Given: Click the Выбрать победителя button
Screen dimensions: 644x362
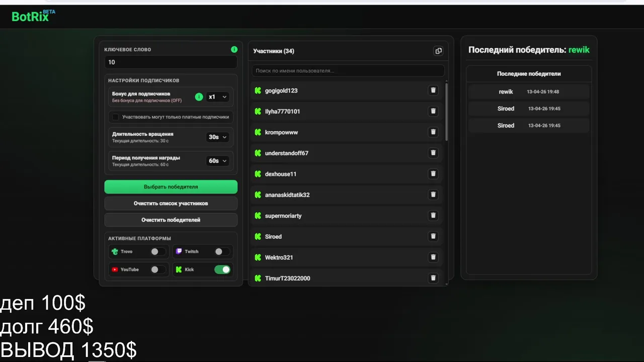Looking at the screenshot, I should point(171,187).
